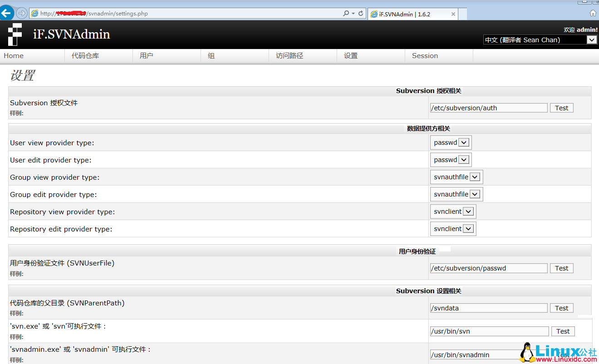Navigate to 代码仓库 section

[86, 55]
